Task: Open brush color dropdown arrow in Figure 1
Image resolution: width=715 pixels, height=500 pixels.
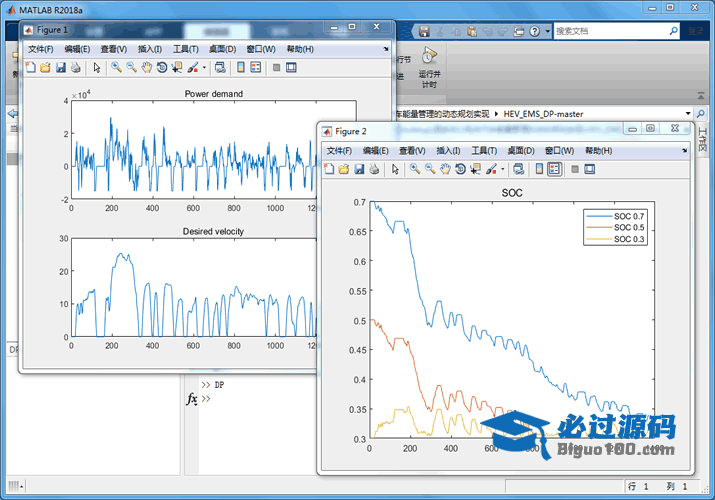Action: (x=204, y=67)
